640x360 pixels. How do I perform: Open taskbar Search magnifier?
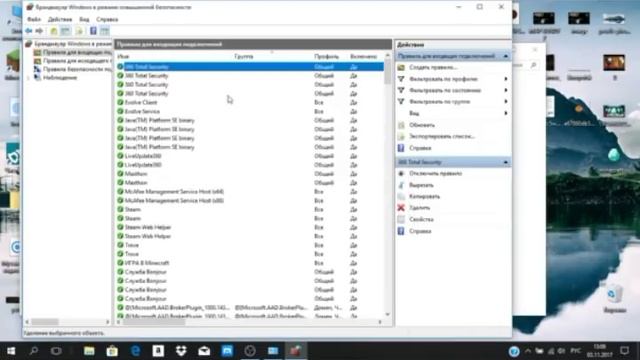point(34,351)
